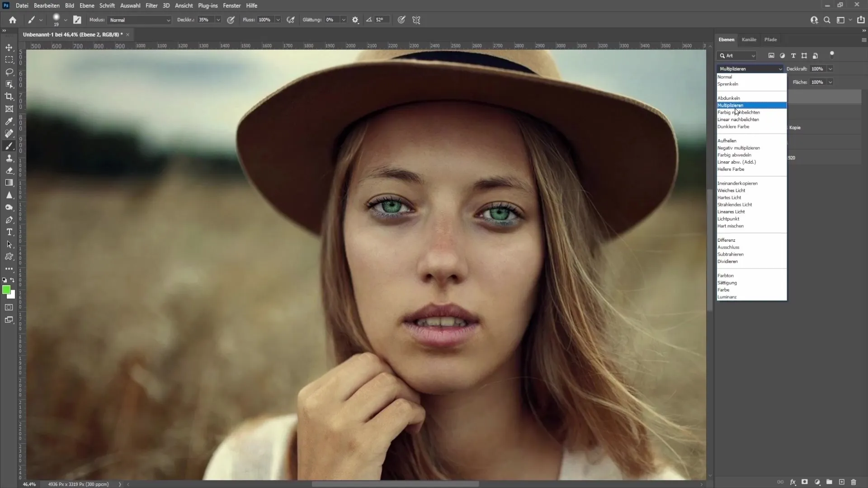Select the Brush tool in toolbar

tap(9, 146)
